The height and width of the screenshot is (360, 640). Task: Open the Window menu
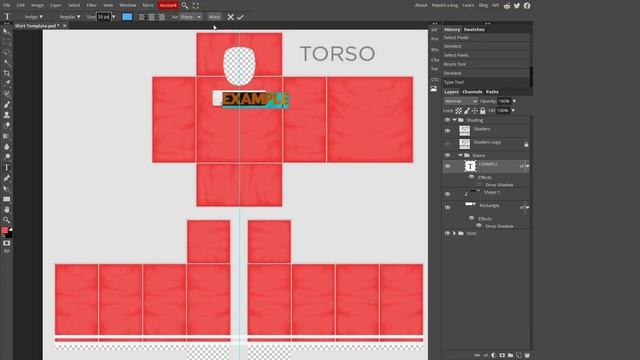coord(127,5)
